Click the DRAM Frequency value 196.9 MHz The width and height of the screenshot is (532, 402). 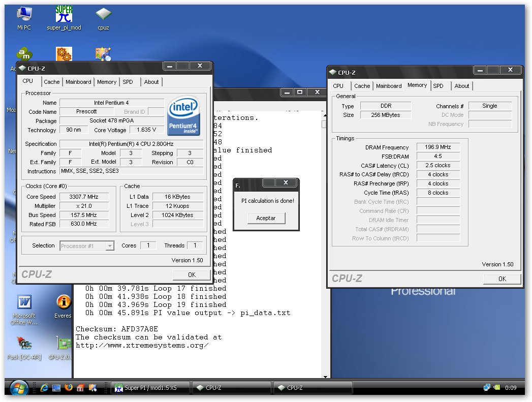(x=437, y=147)
